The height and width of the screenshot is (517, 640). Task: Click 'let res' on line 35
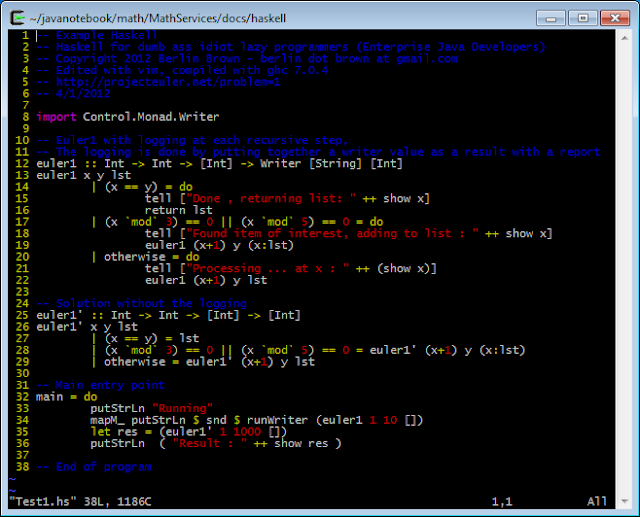[x=114, y=432]
